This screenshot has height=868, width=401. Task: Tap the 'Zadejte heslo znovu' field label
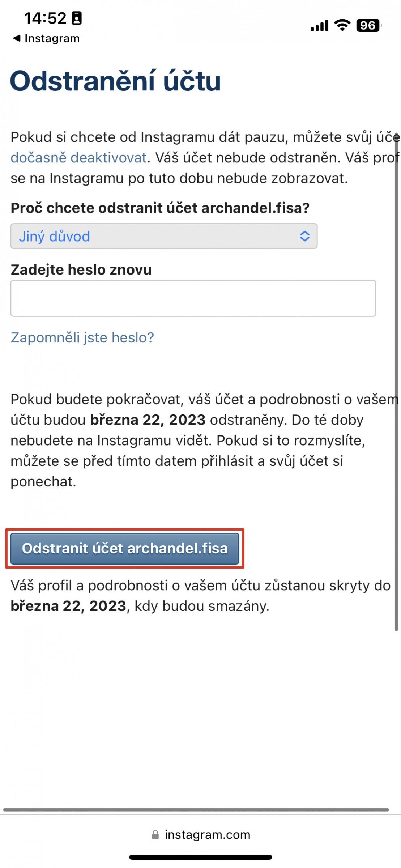coord(81,270)
